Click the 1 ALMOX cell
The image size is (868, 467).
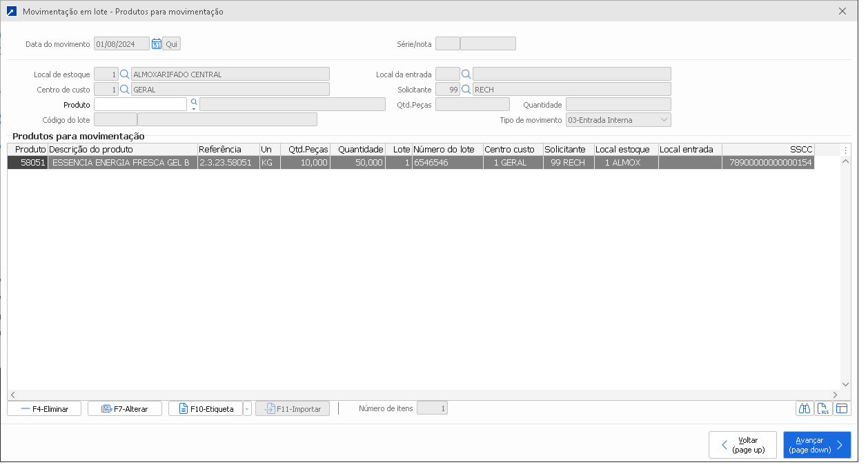pyautogui.click(x=627, y=163)
